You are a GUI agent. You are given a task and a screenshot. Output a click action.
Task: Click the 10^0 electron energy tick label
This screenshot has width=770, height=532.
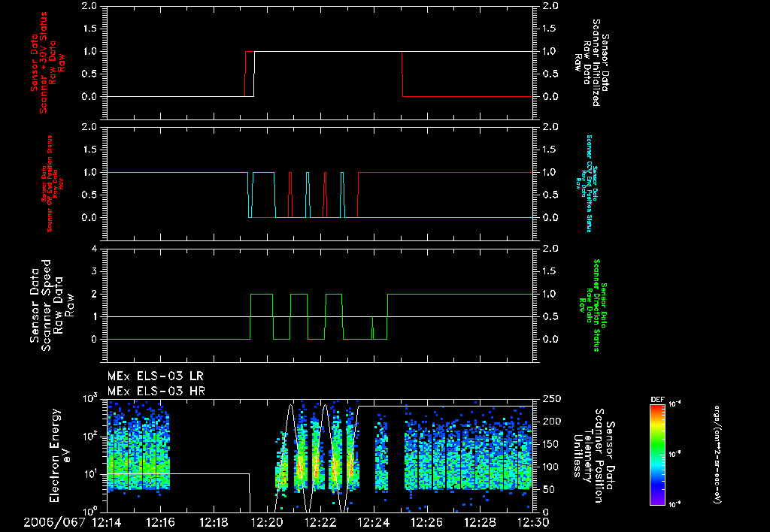[x=90, y=512]
